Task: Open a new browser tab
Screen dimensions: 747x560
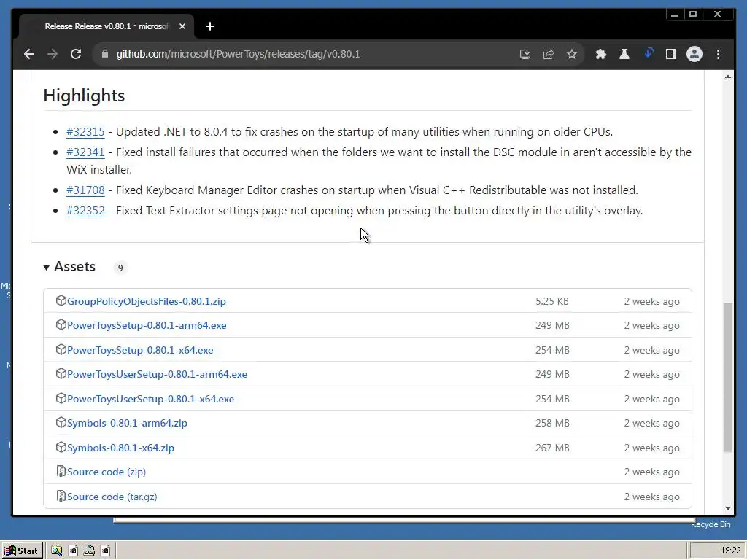Action: click(210, 26)
